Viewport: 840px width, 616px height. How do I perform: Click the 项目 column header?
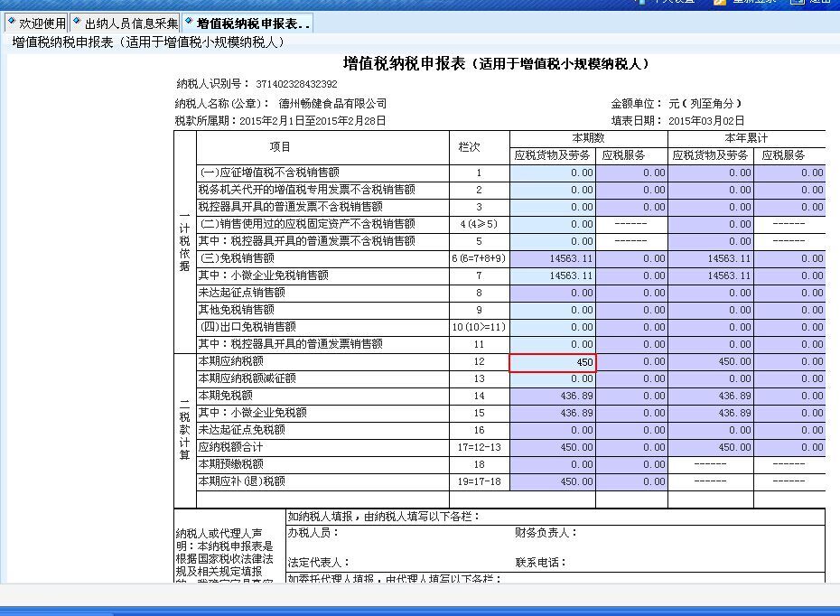280,146
